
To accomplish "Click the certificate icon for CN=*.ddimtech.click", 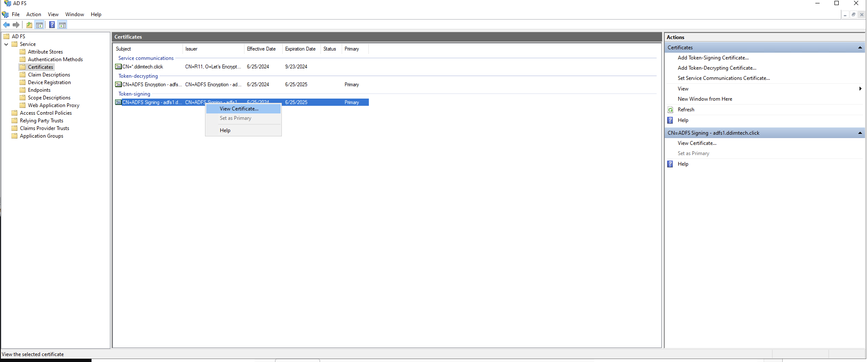I will coord(118,67).
